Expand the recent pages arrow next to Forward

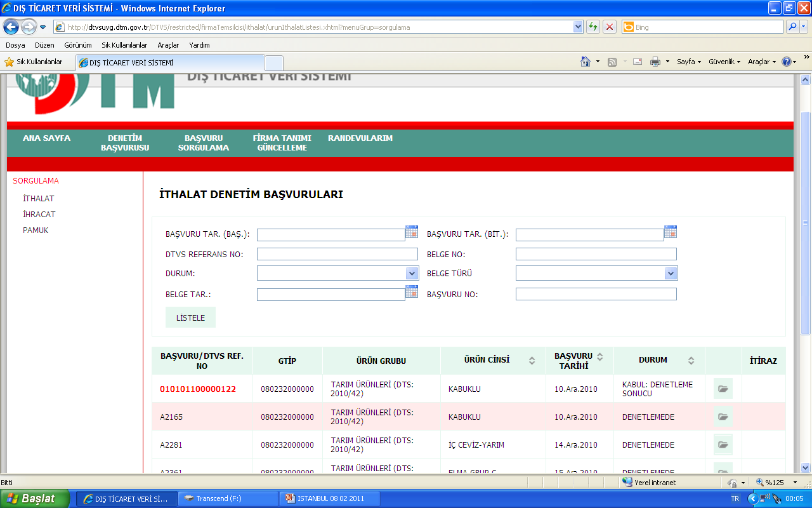tap(43, 27)
